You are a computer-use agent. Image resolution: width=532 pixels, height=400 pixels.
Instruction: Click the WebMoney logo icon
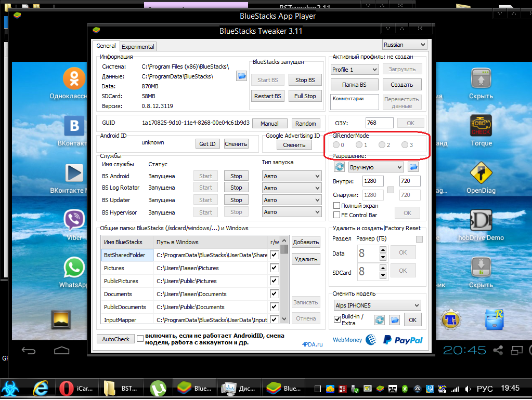[x=371, y=340]
